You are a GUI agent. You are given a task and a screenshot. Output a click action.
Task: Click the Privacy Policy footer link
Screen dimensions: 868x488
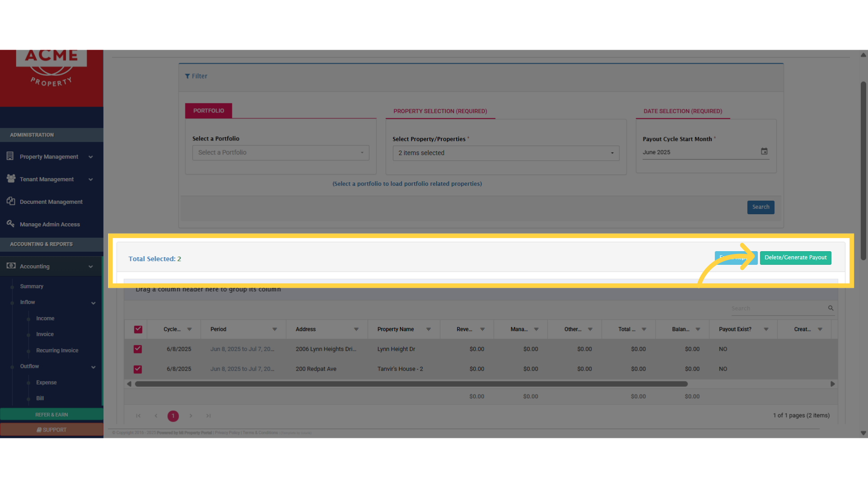pos(227,433)
